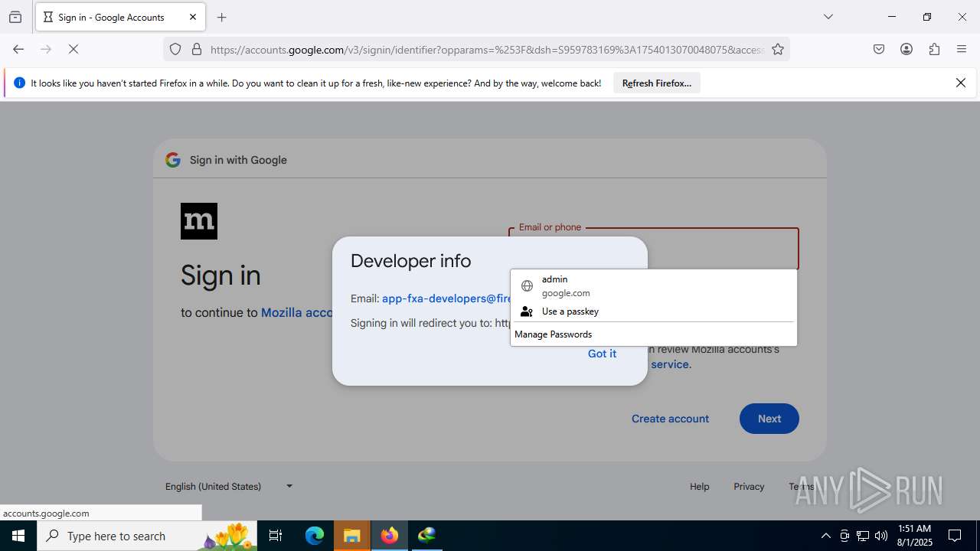Click the taskbar search box
This screenshot has width=980, height=551.
click(x=149, y=536)
